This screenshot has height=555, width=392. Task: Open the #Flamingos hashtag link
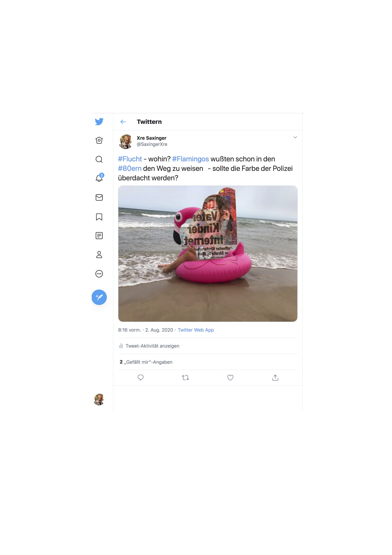(190, 159)
